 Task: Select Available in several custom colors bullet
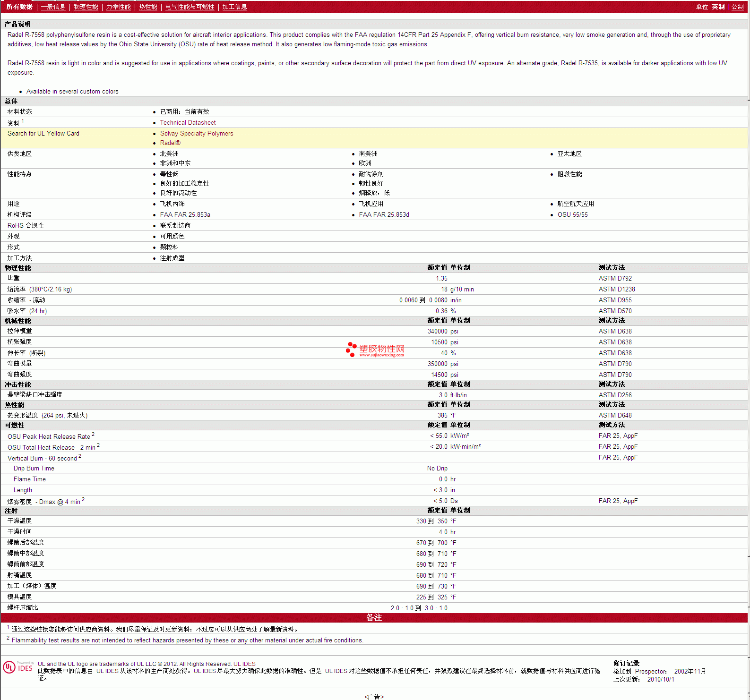[72, 92]
